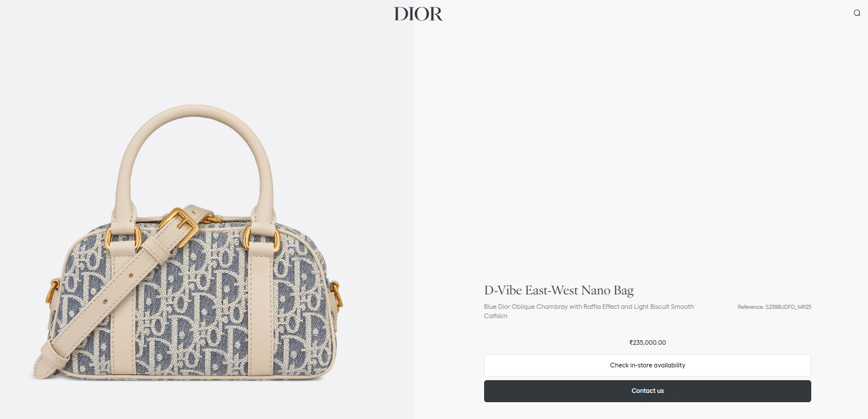Open the Contact us button
Image resolution: width=868 pixels, height=419 pixels.
[x=647, y=391]
